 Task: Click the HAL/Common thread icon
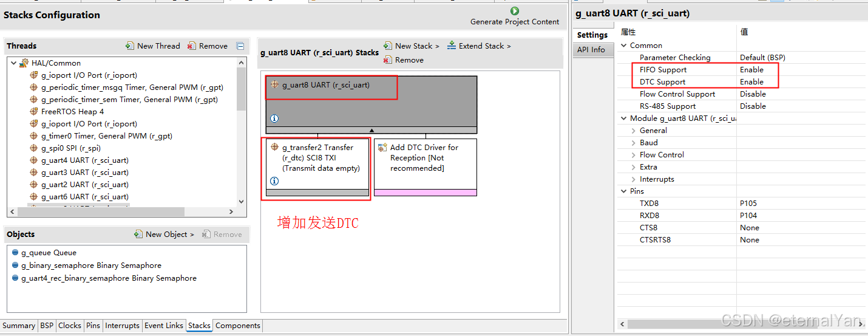(x=24, y=63)
